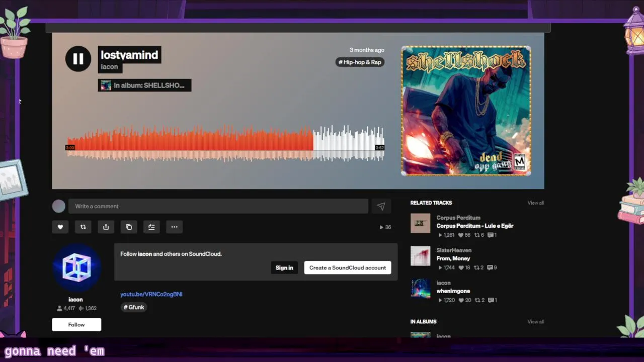Share the track

pyautogui.click(x=106, y=227)
